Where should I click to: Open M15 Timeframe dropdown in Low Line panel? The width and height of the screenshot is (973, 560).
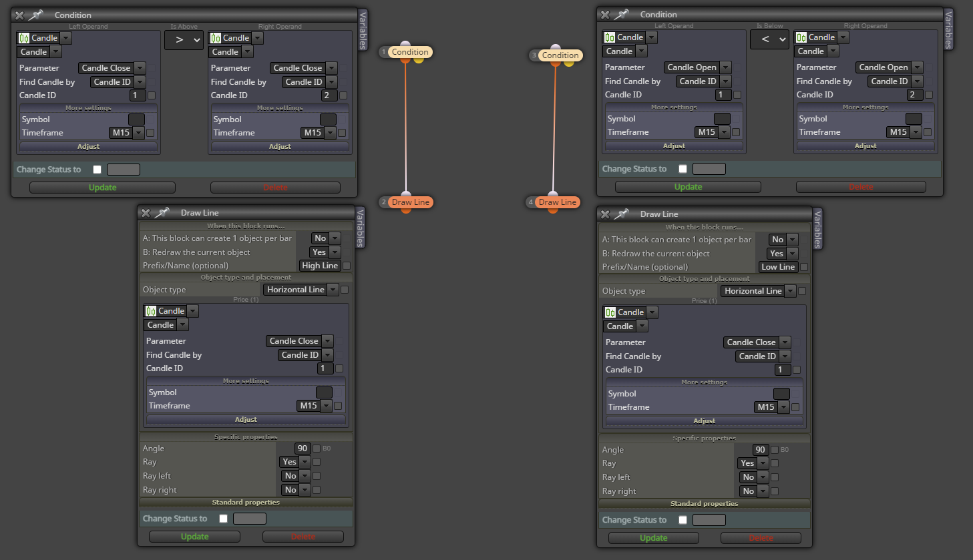(x=772, y=407)
